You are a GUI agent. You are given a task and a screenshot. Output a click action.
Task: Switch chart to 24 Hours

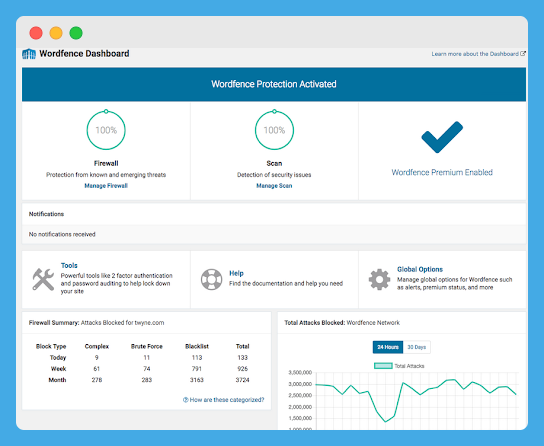point(388,347)
